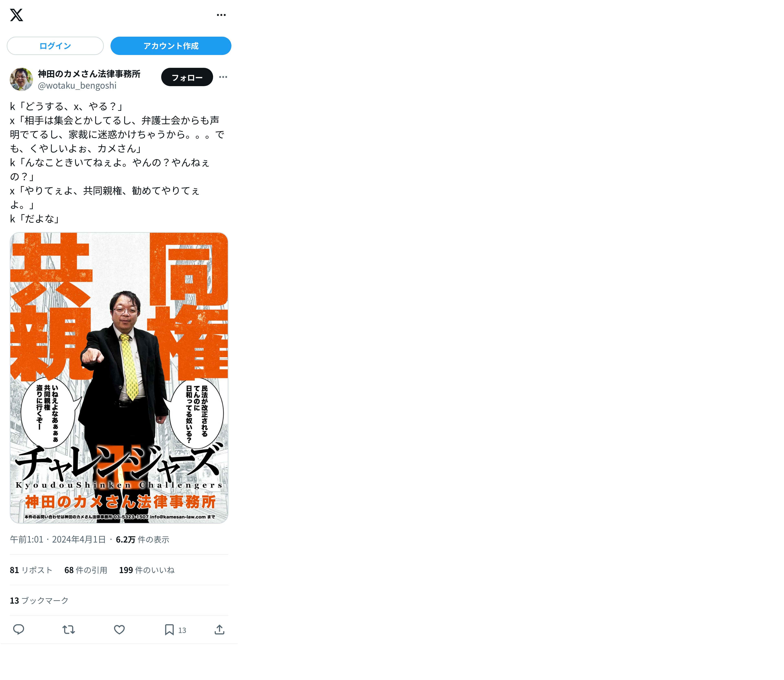784x680 pixels.
Task: View the 199 件のいいね likes
Action: pyautogui.click(x=147, y=570)
